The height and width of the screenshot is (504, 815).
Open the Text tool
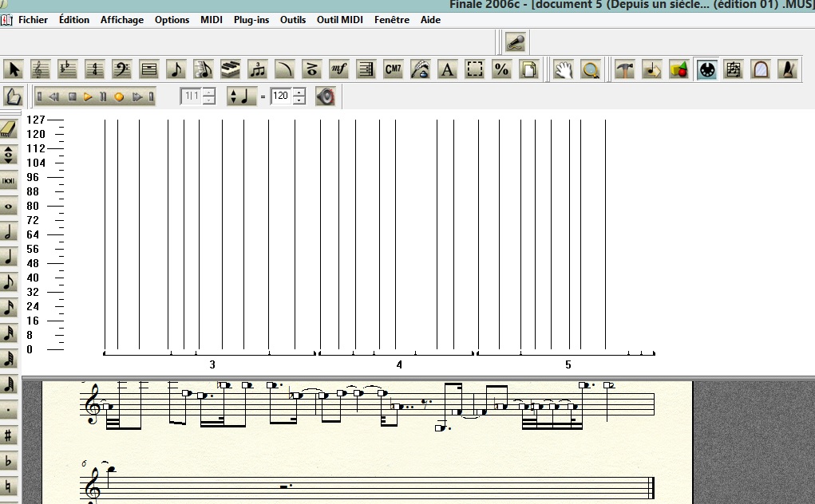pyautogui.click(x=447, y=69)
